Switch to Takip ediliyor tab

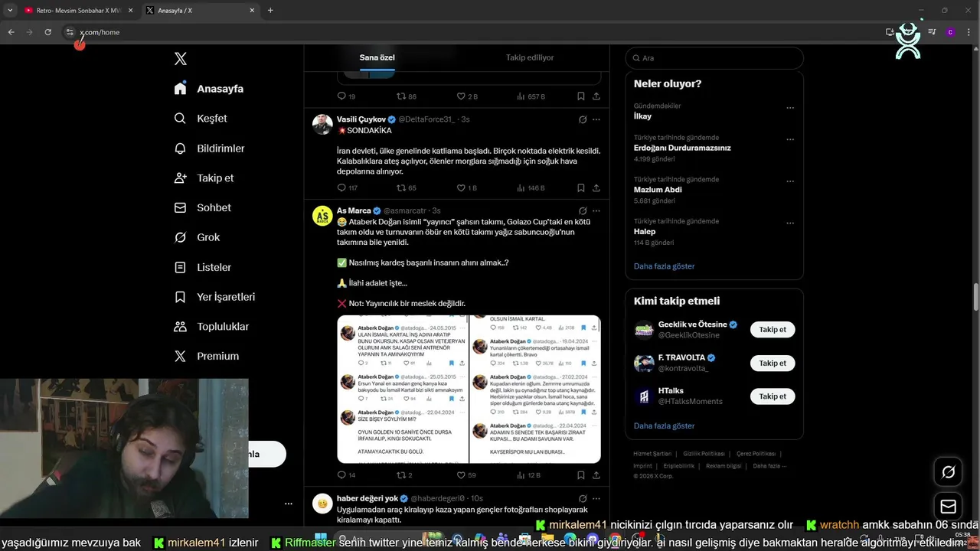tap(530, 57)
